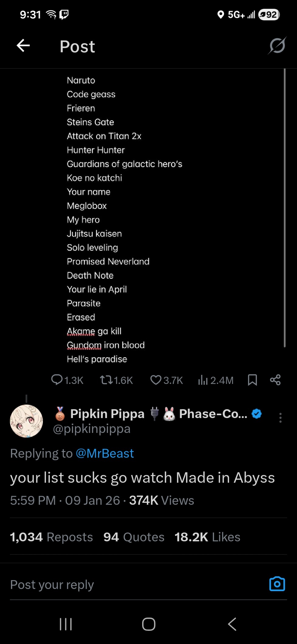Image resolution: width=297 pixels, height=644 pixels.
Task: View the 1,034 Reposts list
Action: point(51,537)
